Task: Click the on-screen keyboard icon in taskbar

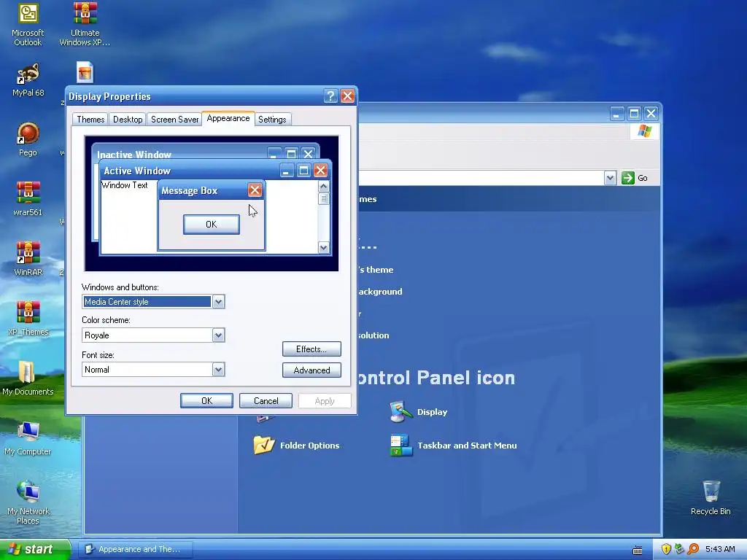Action: point(638,550)
